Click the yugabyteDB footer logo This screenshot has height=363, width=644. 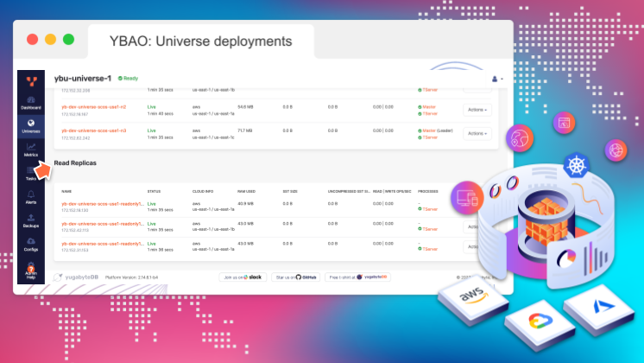[x=76, y=277]
